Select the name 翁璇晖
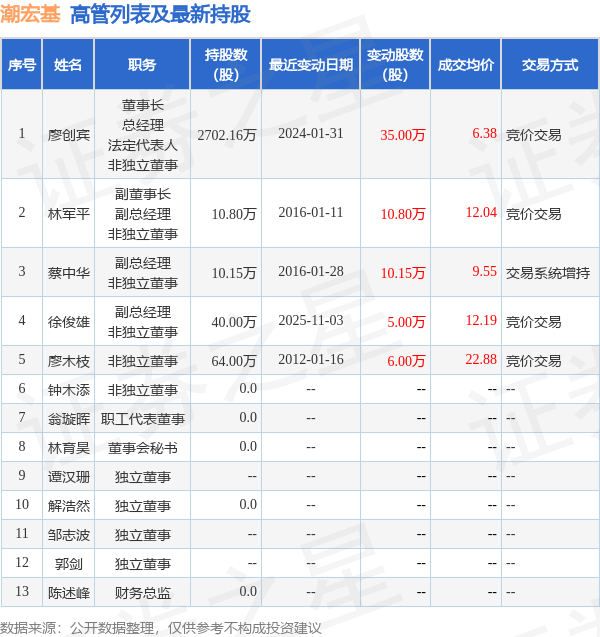The image size is (600, 637). (x=69, y=419)
